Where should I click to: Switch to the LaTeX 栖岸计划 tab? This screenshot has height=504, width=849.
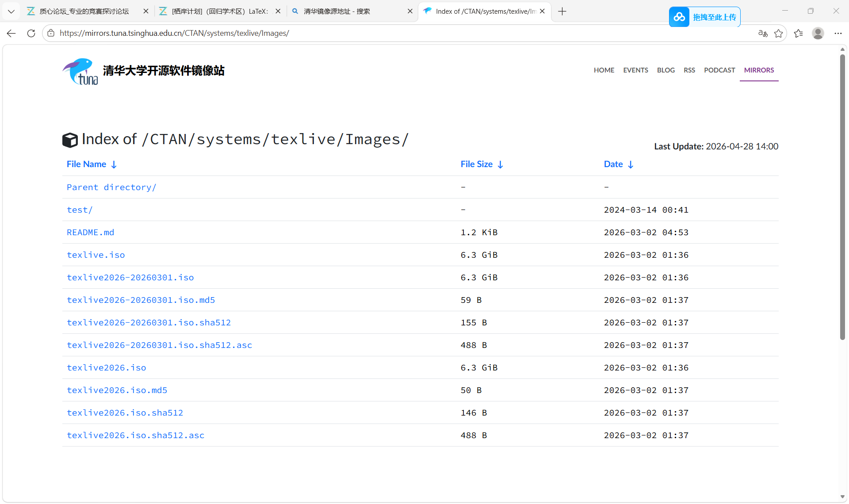pyautogui.click(x=220, y=11)
